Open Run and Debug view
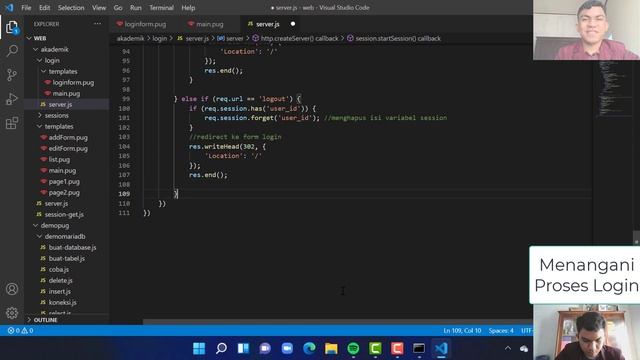This screenshot has height=360, width=640. click(x=12, y=99)
